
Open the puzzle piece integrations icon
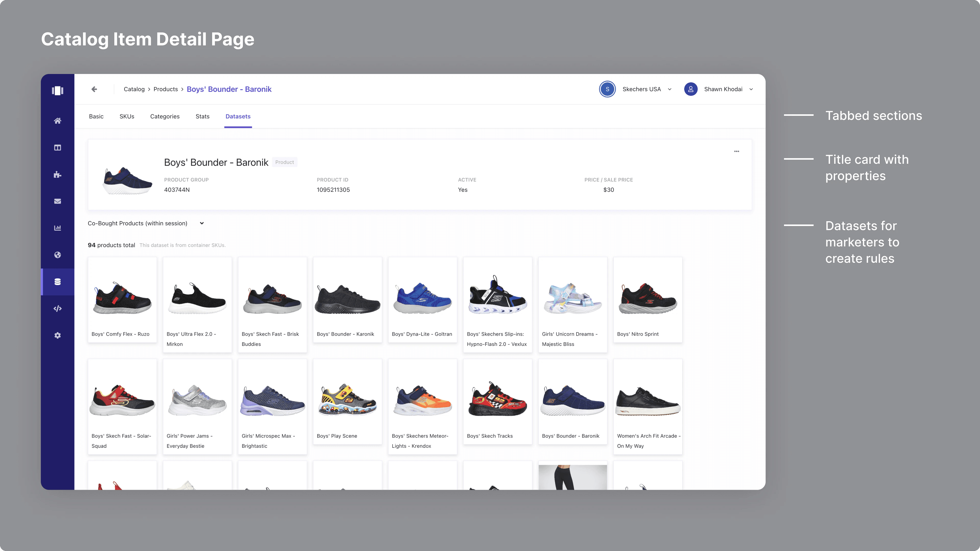tap(57, 174)
